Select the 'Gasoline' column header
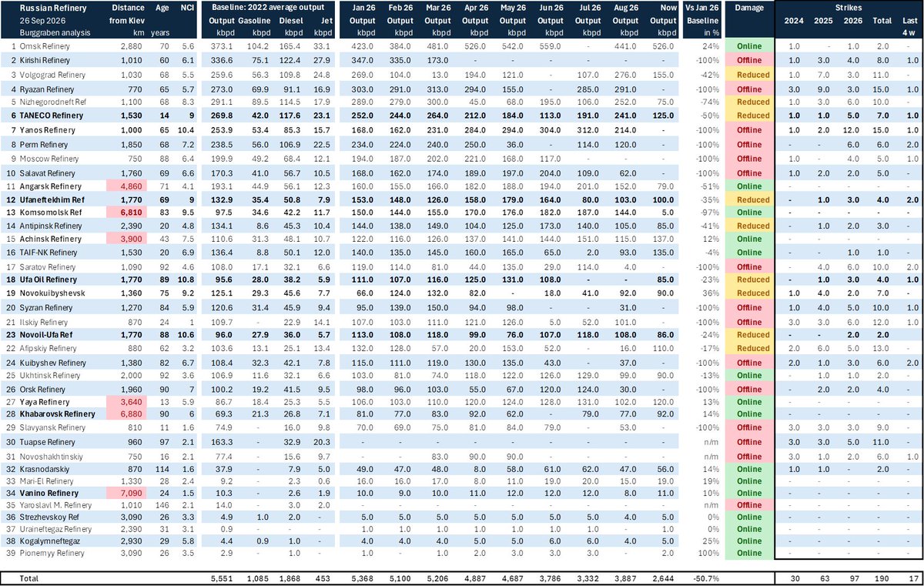924x586 pixels. coord(253,22)
